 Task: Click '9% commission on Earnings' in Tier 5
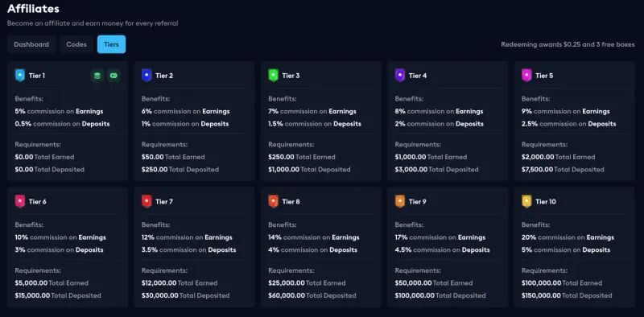(566, 111)
